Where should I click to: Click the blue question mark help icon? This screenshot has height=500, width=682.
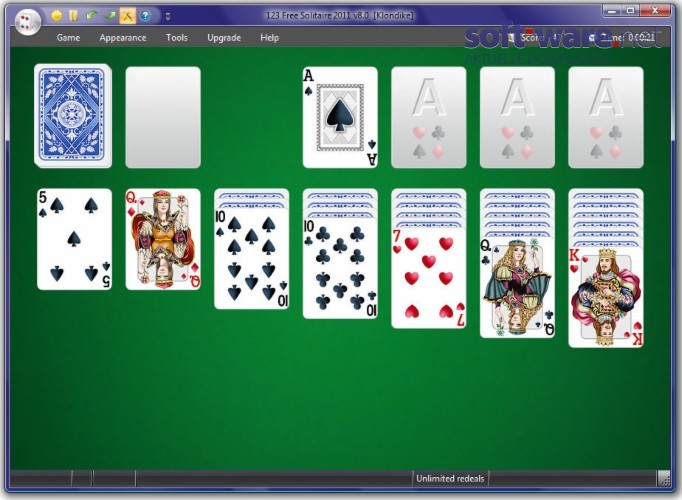pos(145,16)
